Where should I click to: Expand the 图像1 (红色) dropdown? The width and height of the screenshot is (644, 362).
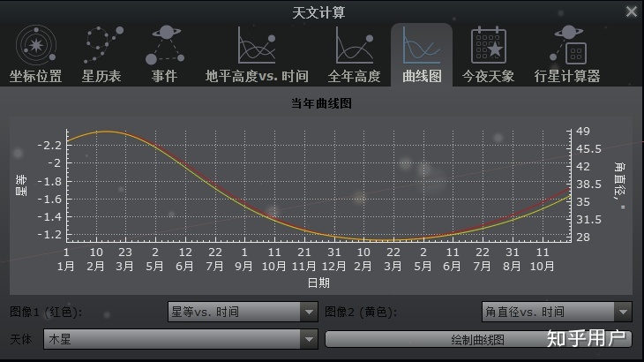243,312
